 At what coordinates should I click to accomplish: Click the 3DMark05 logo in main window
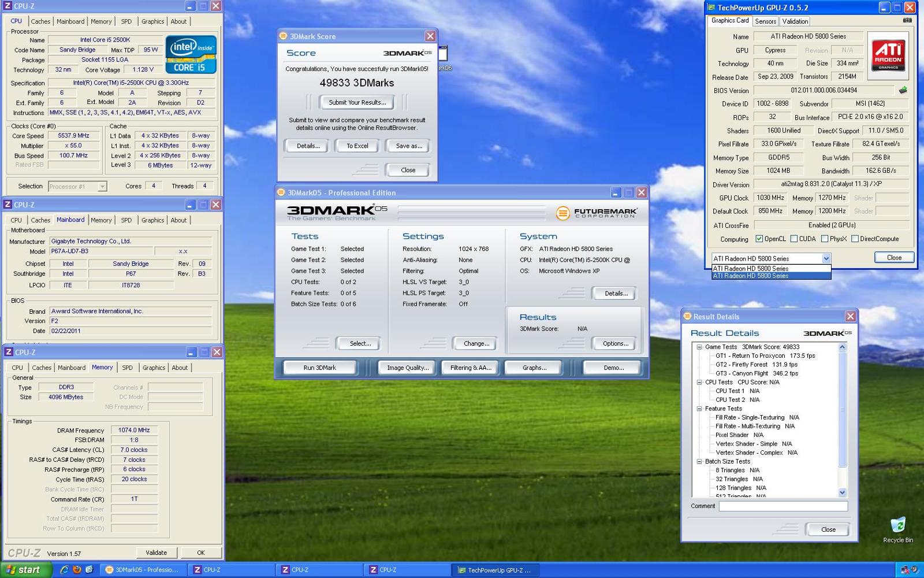[337, 212]
